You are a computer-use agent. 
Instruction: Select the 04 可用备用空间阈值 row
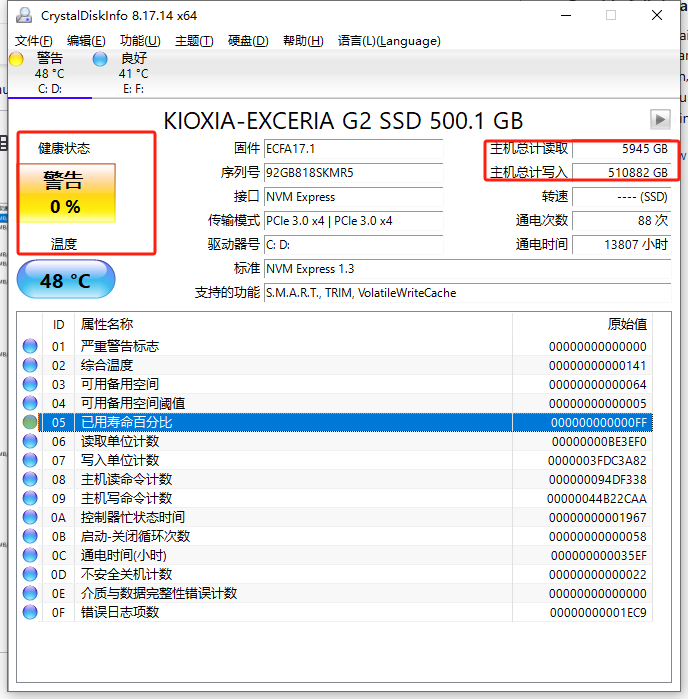[337, 403]
